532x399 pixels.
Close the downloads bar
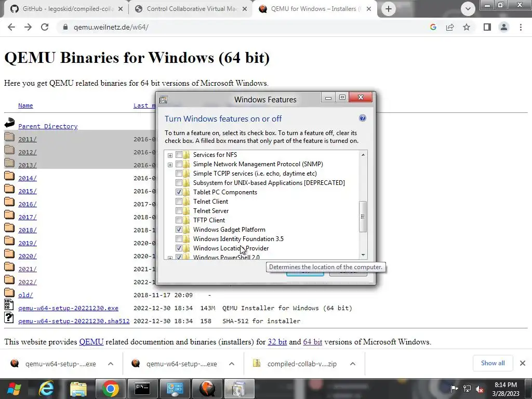click(x=523, y=363)
